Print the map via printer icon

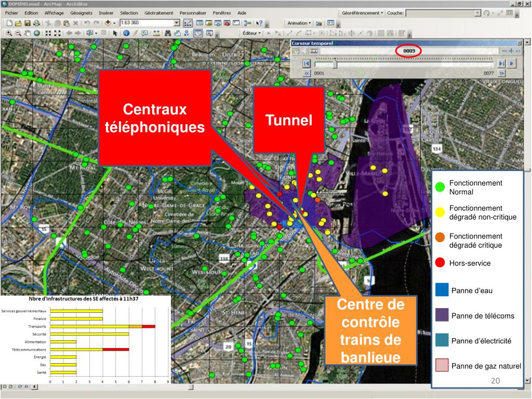(x=36, y=23)
